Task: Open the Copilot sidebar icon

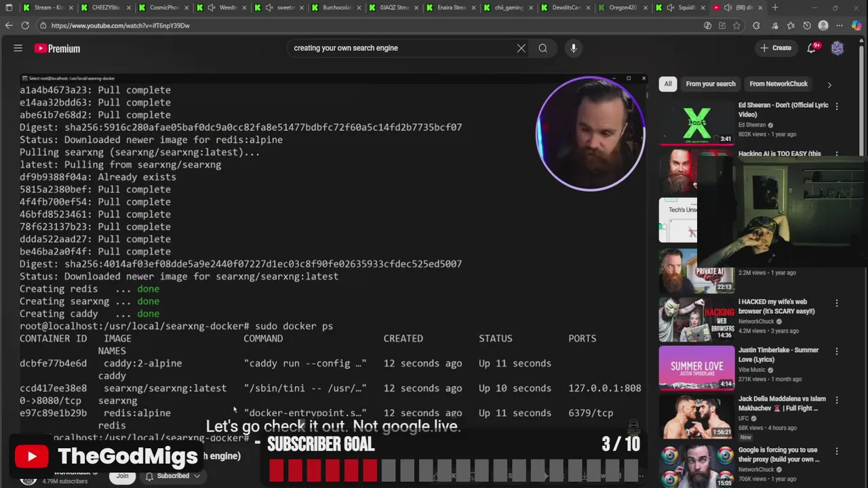Action: click(856, 26)
